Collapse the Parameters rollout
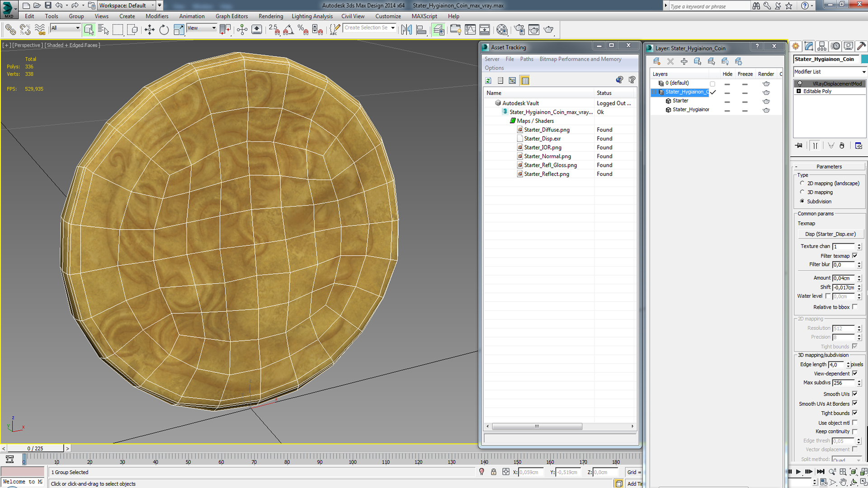The height and width of the screenshot is (488, 868). point(829,166)
